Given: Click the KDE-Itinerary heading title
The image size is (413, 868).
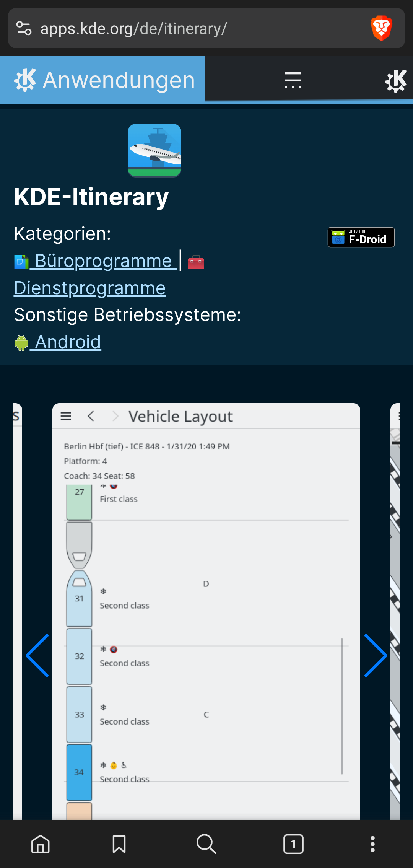Looking at the screenshot, I should (91, 197).
